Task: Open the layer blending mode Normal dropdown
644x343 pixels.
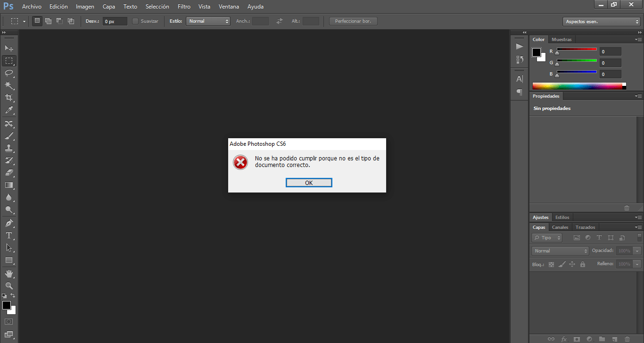Action: 560,251
